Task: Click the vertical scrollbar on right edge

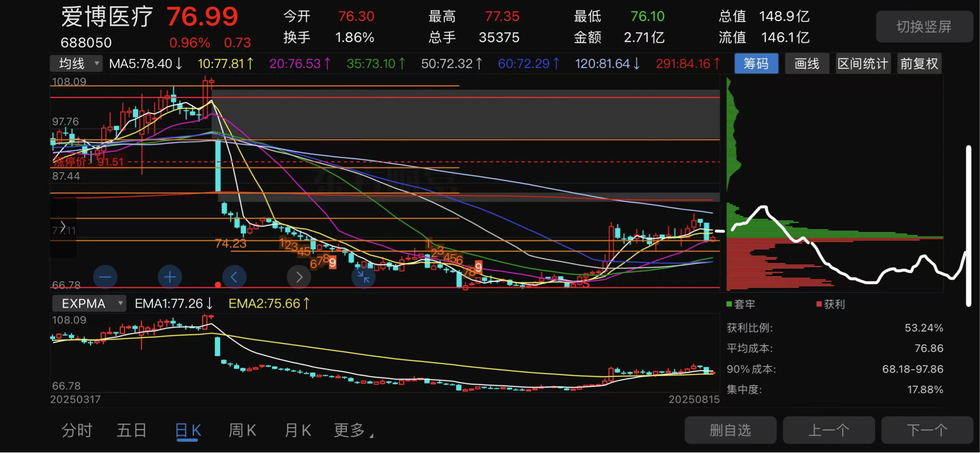Action: tap(968, 226)
